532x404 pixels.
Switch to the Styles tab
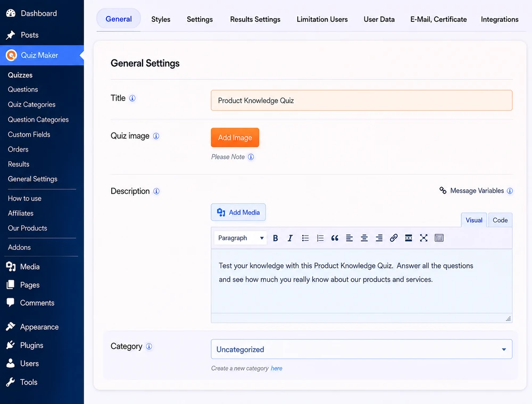tap(161, 19)
